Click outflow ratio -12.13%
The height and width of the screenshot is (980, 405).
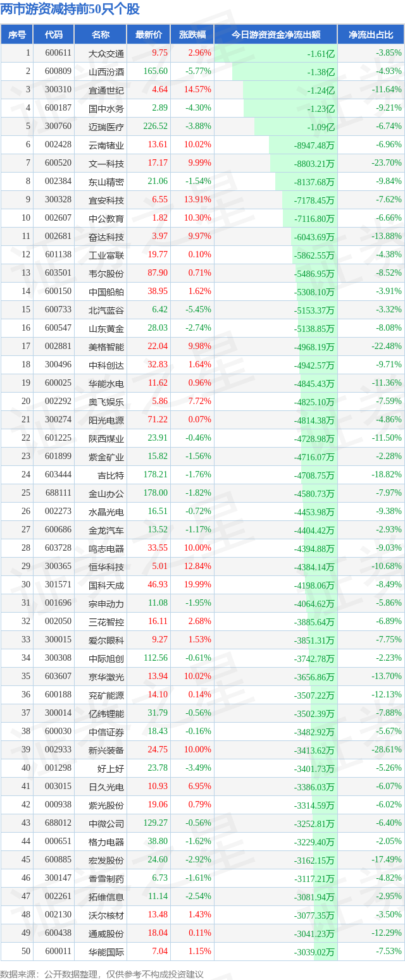[387, 694]
